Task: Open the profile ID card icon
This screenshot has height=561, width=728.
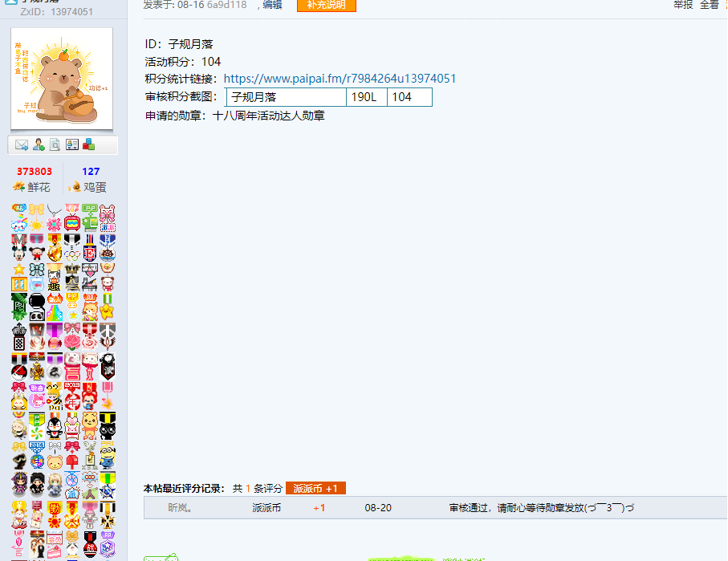Action: pos(72,145)
